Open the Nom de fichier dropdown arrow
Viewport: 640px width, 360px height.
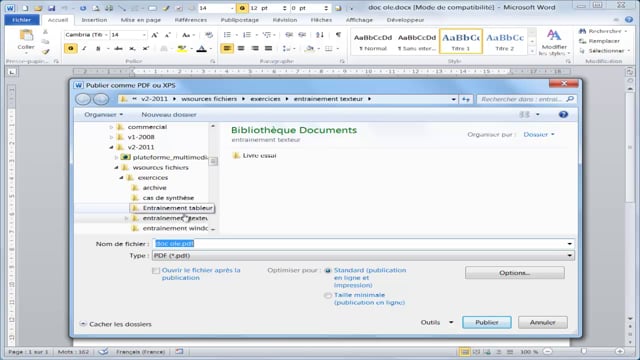click(x=569, y=244)
